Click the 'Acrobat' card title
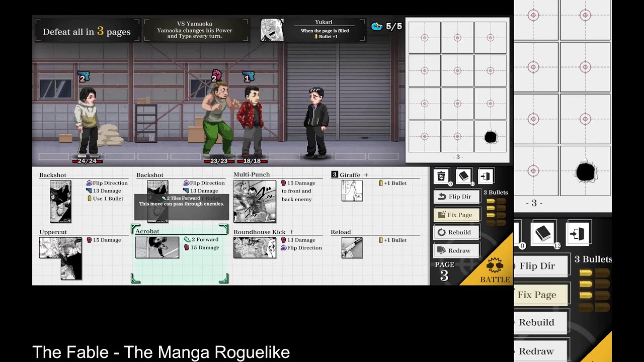 pos(147,231)
